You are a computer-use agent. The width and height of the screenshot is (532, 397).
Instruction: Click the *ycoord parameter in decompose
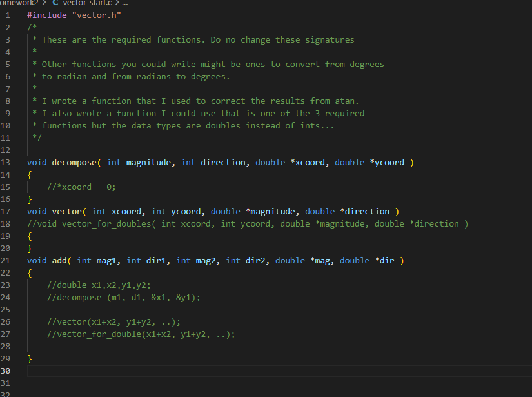[x=387, y=162]
